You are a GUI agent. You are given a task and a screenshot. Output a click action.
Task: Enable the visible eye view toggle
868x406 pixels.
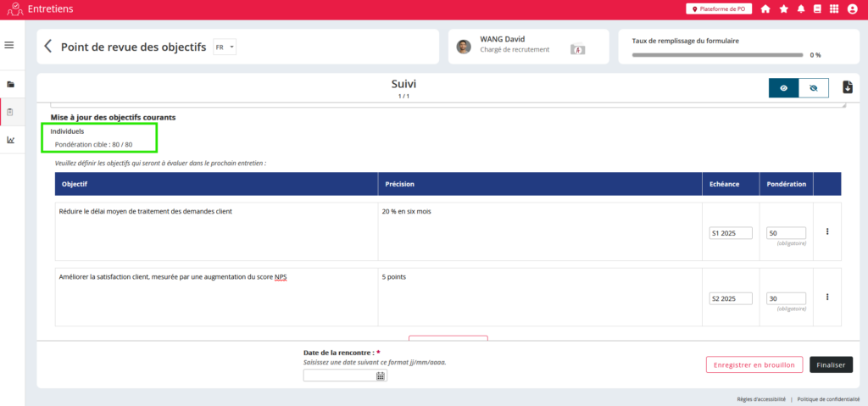[x=783, y=87]
